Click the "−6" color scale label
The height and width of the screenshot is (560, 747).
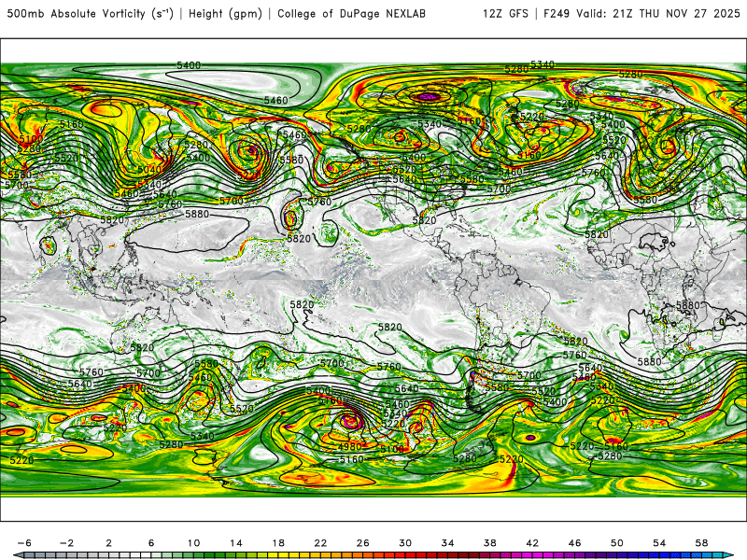pyautogui.click(x=25, y=543)
